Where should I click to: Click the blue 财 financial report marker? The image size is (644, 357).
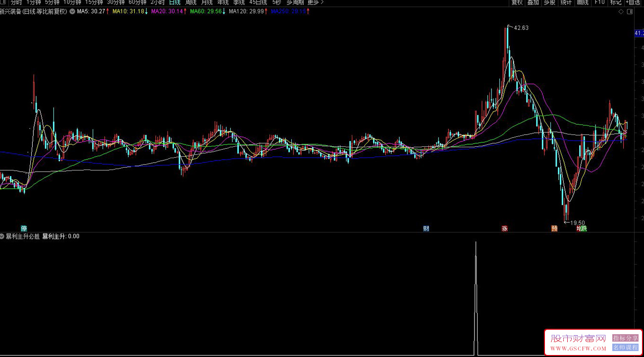point(426,229)
